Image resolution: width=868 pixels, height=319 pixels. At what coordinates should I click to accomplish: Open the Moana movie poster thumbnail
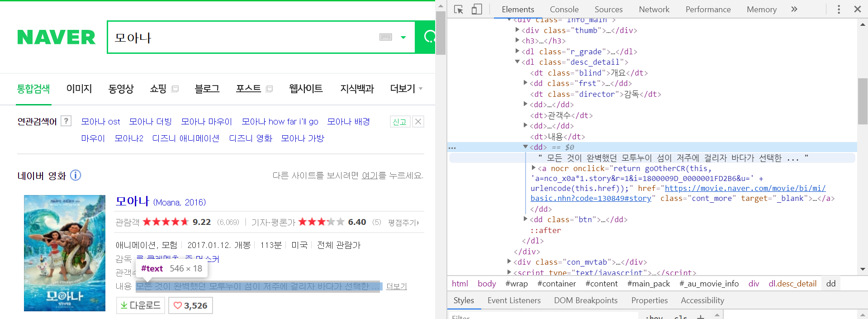point(65,253)
